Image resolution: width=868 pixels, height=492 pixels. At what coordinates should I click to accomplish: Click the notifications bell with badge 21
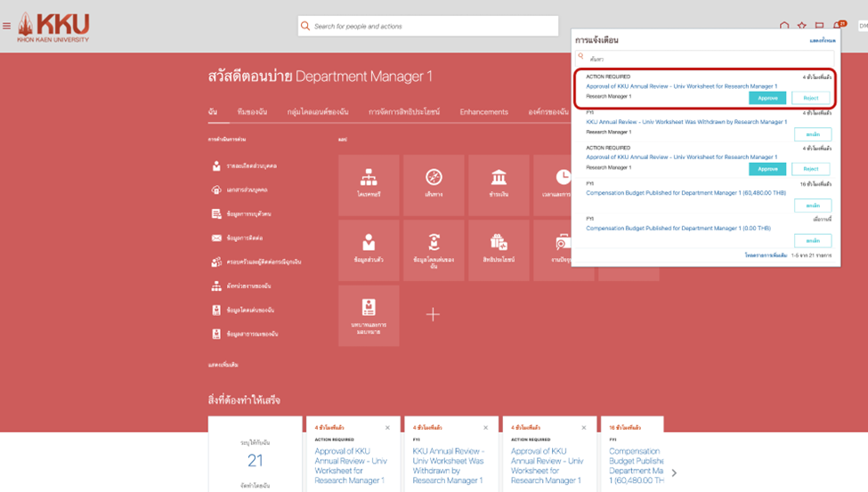click(x=838, y=27)
